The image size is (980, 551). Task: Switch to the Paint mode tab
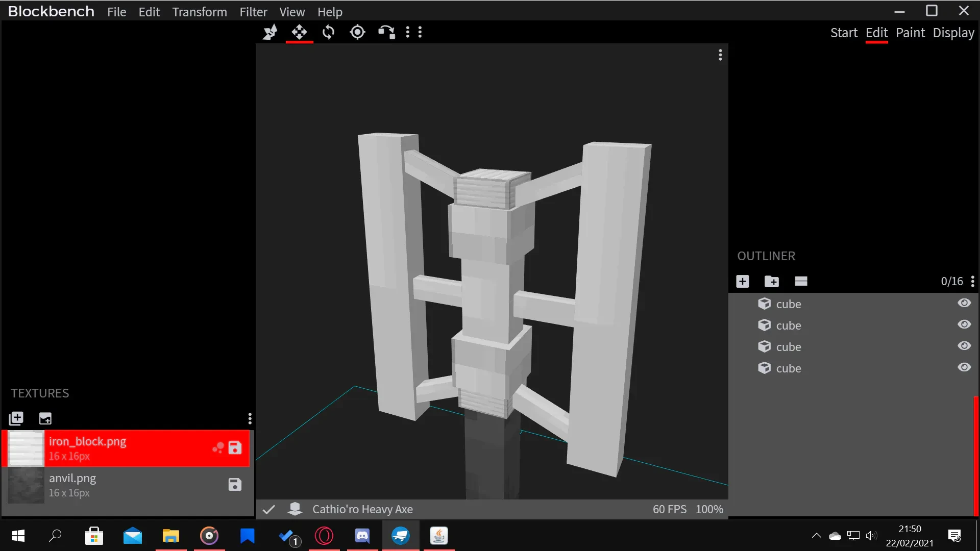pyautogui.click(x=910, y=33)
